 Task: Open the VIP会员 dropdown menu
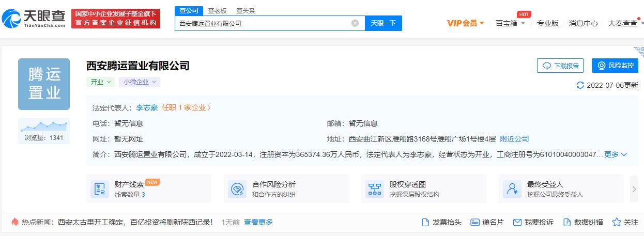[465, 23]
